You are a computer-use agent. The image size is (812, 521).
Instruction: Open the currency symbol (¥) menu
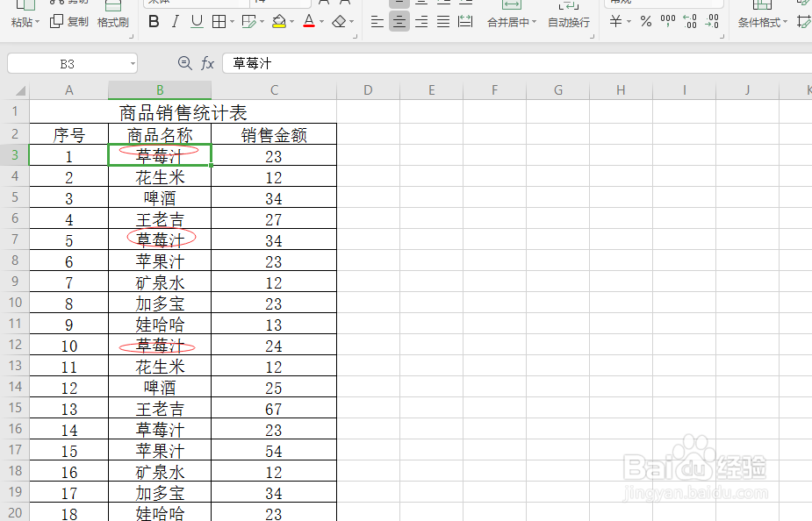[629, 22]
